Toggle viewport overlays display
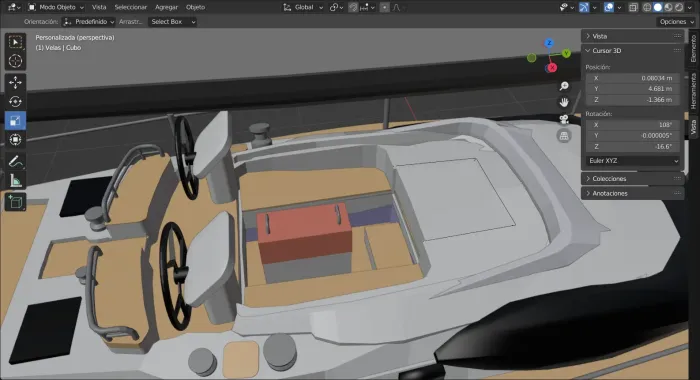 [608, 7]
